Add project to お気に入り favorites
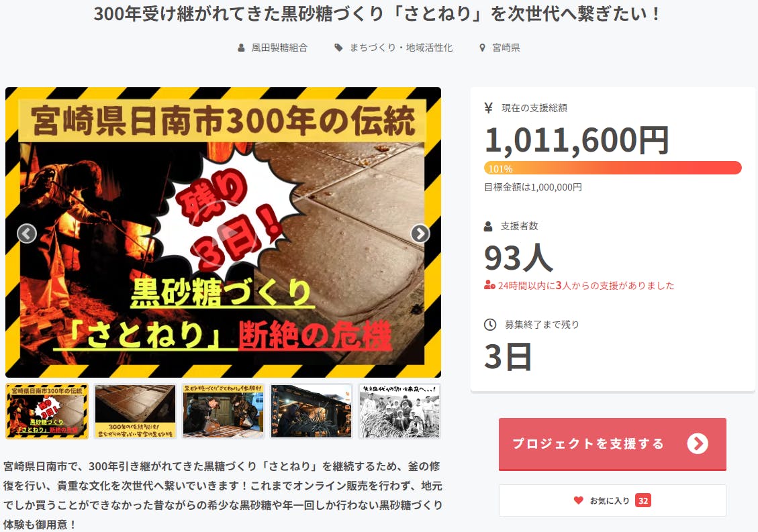758x532 pixels. (612, 500)
